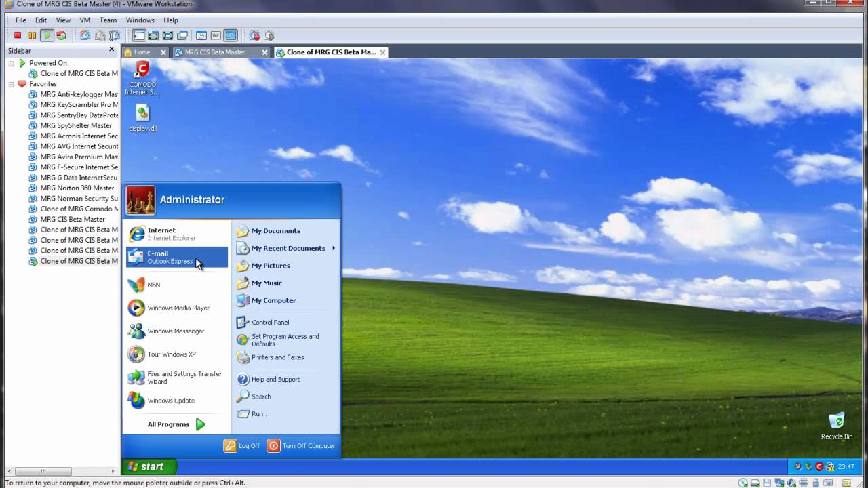The image size is (868, 488).
Task: Open the File menu
Action: coord(21,20)
